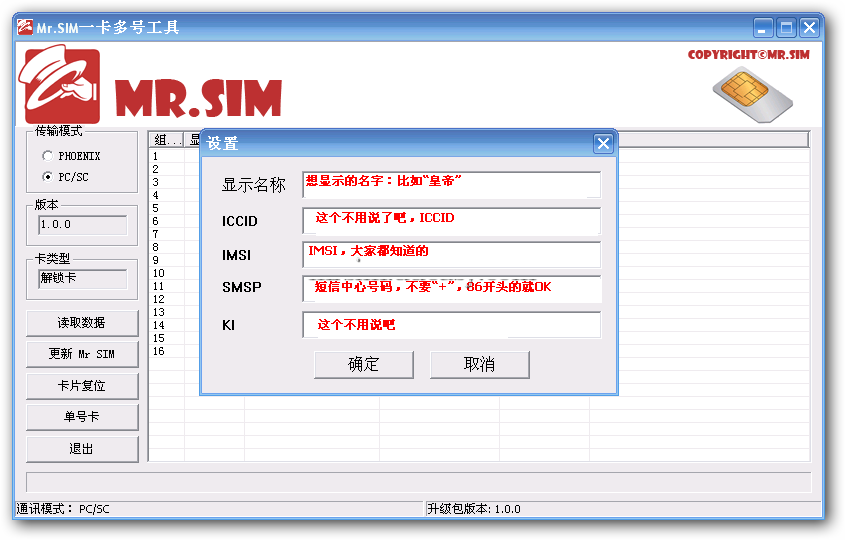The width and height of the screenshot is (845, 540).
Task: Select row 7 in the group list
Action: [x=155, y=234]
